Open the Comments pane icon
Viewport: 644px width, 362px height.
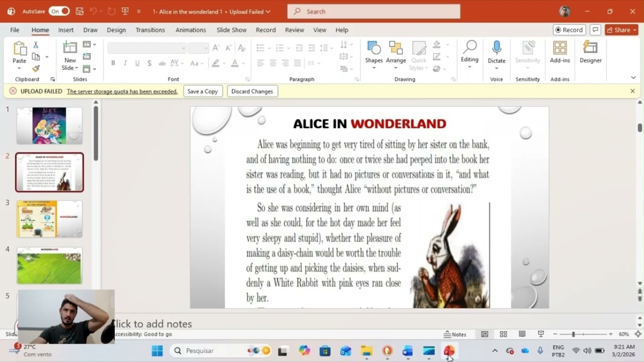[x=595, y=30]
